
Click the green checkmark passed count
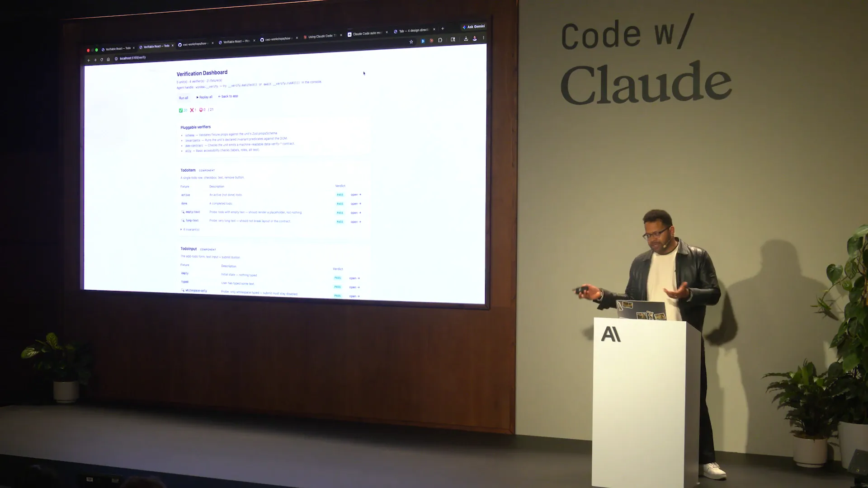click(x=183, y=110)
